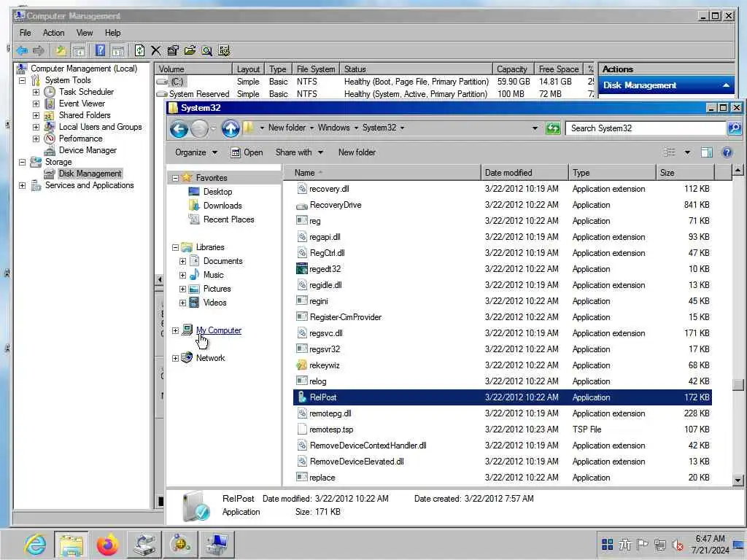Click the Back arrow in Computer Management toolbar
The height and width of the screenshot is (560, 747).
pyautogui.click(x=21, y=50)
